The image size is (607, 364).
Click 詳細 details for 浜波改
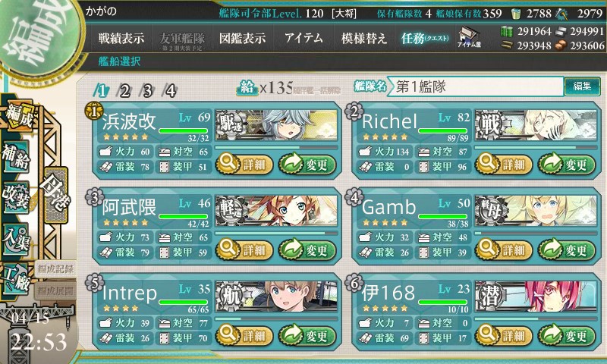pyautogui.click(x=244, y=164)
